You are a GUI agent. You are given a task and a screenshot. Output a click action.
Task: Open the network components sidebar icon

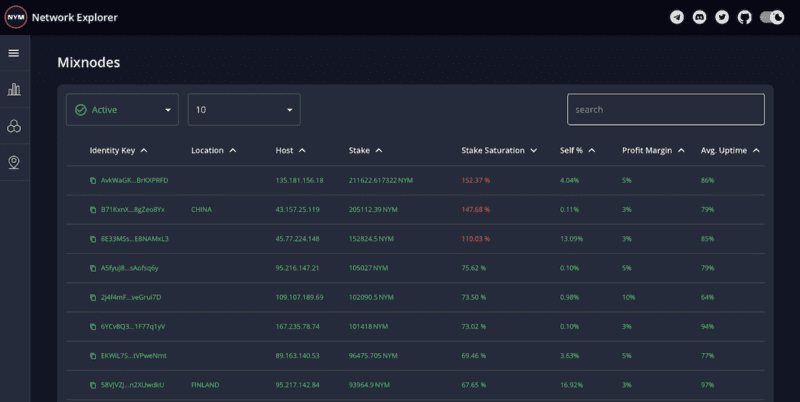pos(14,126)
